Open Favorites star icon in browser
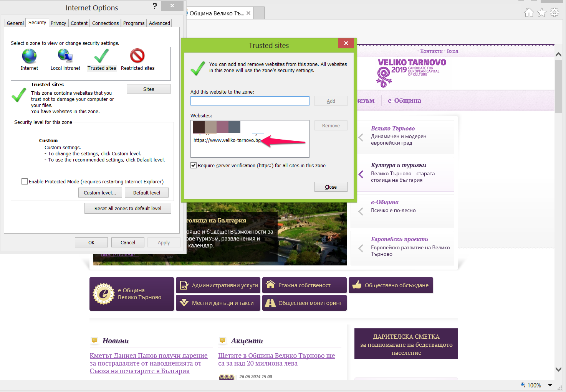566x392 pixels. (542, 13)
